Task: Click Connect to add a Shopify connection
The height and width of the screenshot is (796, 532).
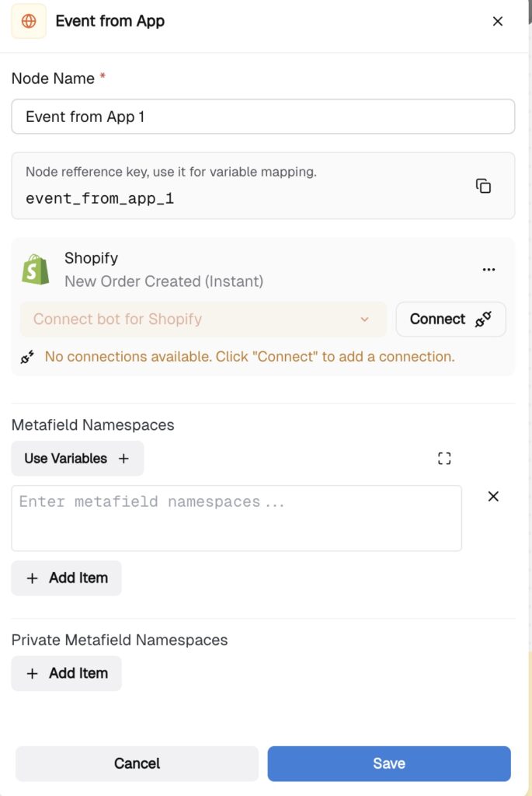Action: 450,319
